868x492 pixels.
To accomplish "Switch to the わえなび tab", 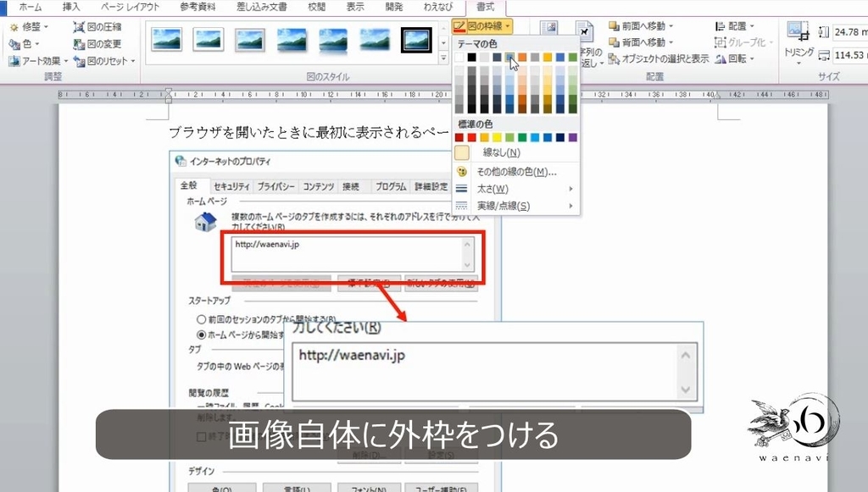I will pos(437,7).
